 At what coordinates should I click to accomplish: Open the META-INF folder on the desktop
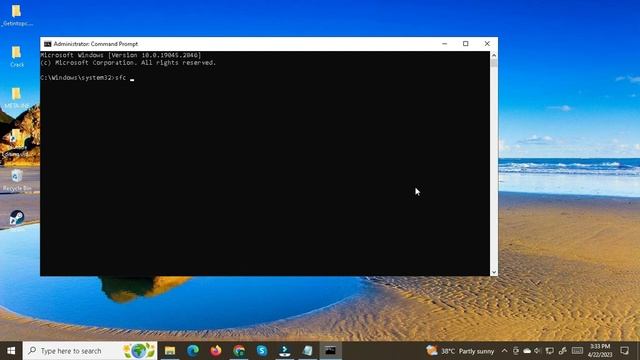coord(16,98)
